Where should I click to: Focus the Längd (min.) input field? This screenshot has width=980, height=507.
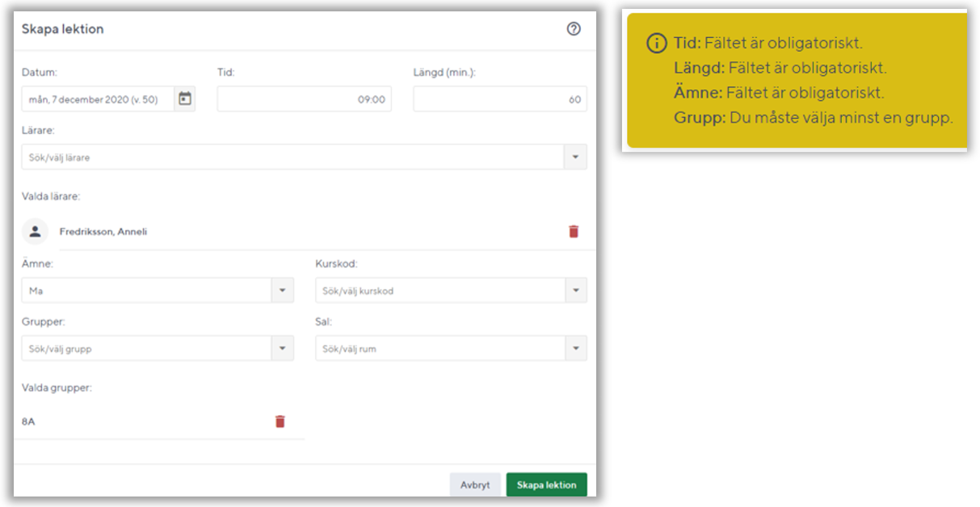pyautogui.click(x=499, y=99)
